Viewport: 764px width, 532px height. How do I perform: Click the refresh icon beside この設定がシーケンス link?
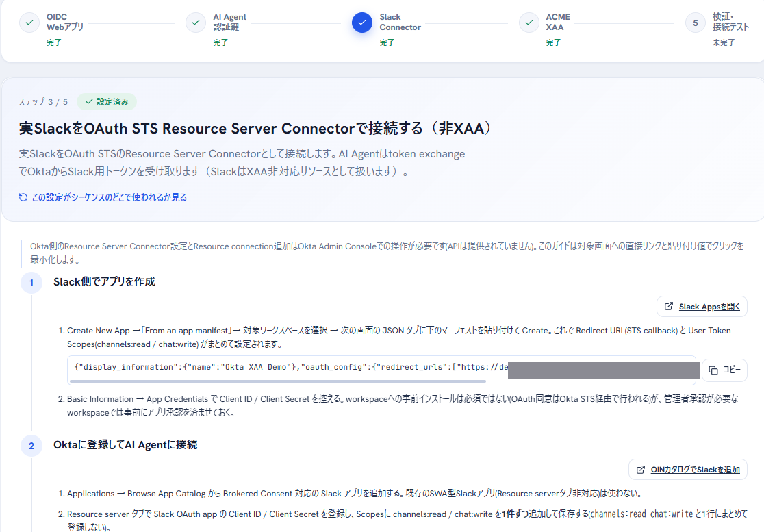tap(23, 197)
